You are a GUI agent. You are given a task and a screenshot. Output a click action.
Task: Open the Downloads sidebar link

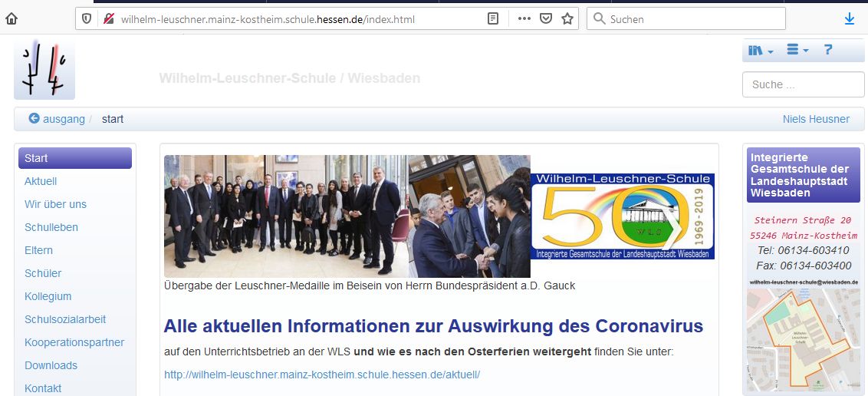[x=51, y=365]
